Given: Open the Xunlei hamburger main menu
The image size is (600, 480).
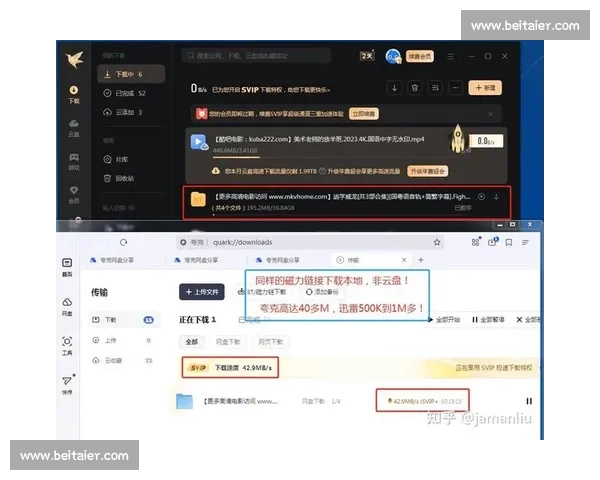Looking at the screenshot, I should pyautogui.click(x=451, y=56).
